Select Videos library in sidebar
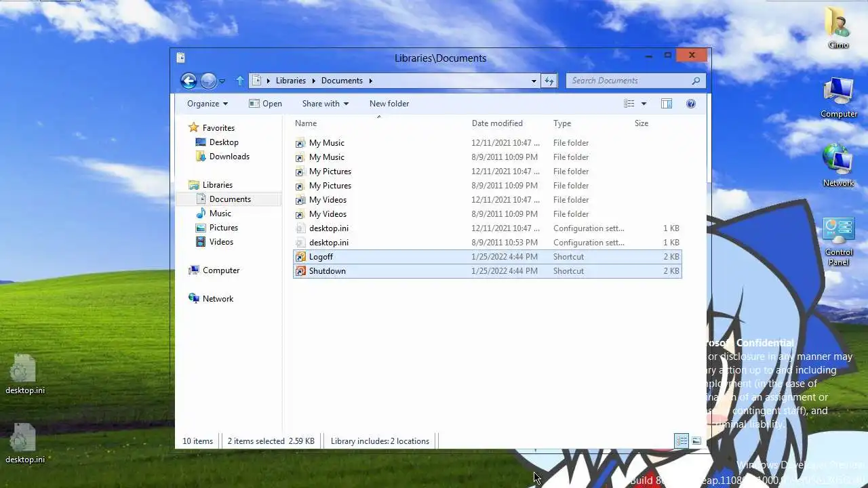868x488 pixels. (215, 242)
